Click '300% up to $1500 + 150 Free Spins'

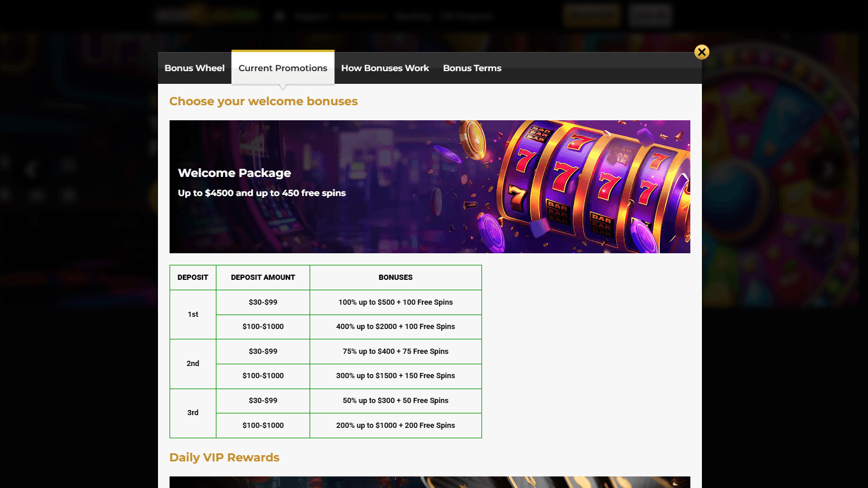[396, 376]
